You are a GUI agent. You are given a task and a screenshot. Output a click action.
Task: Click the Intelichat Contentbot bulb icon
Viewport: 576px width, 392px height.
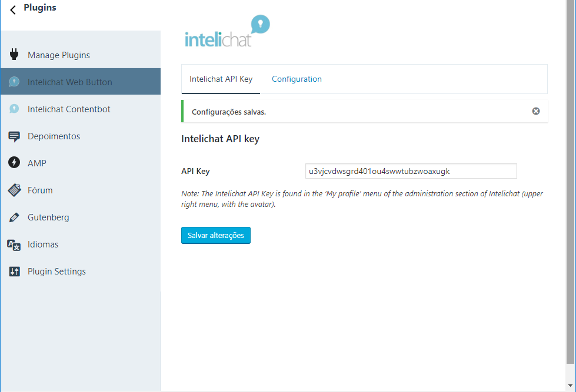(15, 109)
